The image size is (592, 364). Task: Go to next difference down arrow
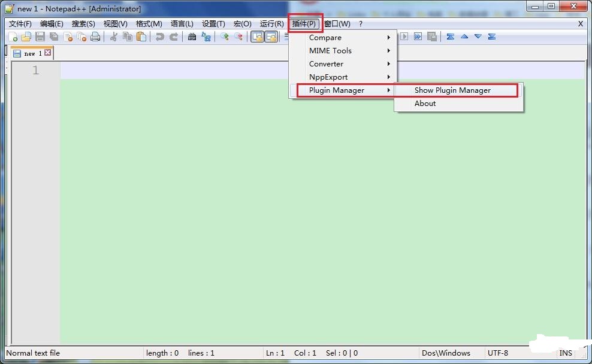point(478,37)
